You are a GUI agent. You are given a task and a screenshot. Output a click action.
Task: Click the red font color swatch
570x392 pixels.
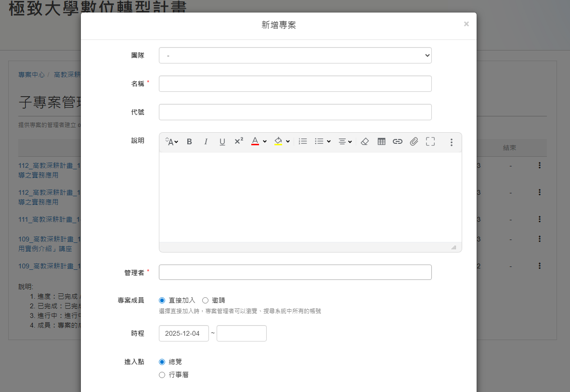click(x=255, y=141)
